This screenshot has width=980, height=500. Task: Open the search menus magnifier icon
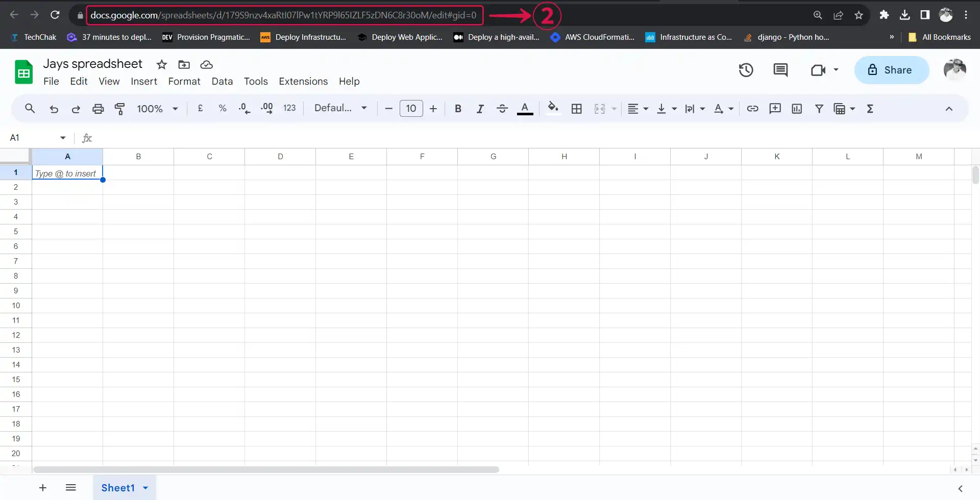tap(30, 109)
